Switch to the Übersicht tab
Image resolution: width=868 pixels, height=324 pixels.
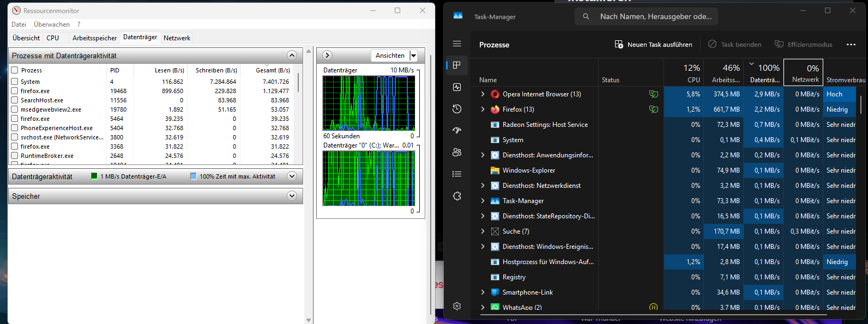click(26, 38)
